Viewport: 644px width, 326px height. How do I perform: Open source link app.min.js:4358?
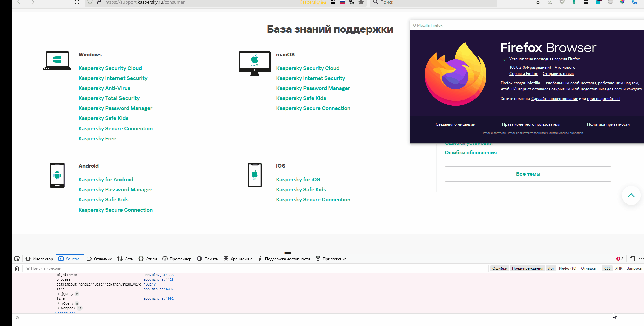point(159,275)
